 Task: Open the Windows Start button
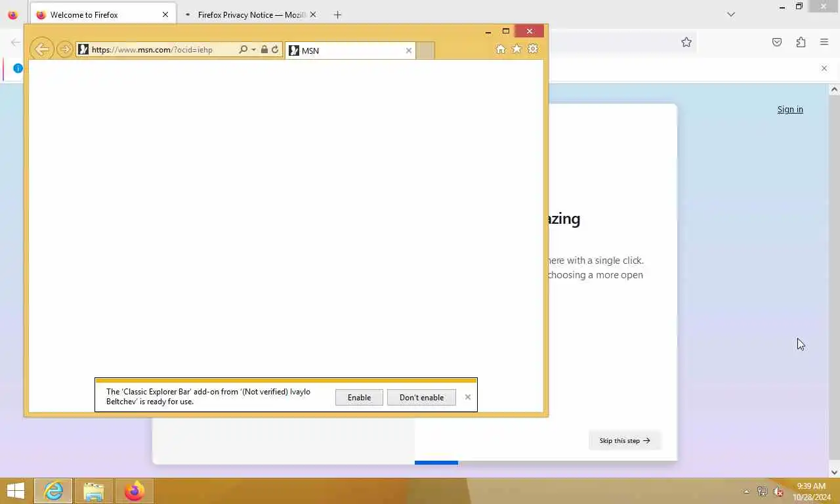[16, 491]
